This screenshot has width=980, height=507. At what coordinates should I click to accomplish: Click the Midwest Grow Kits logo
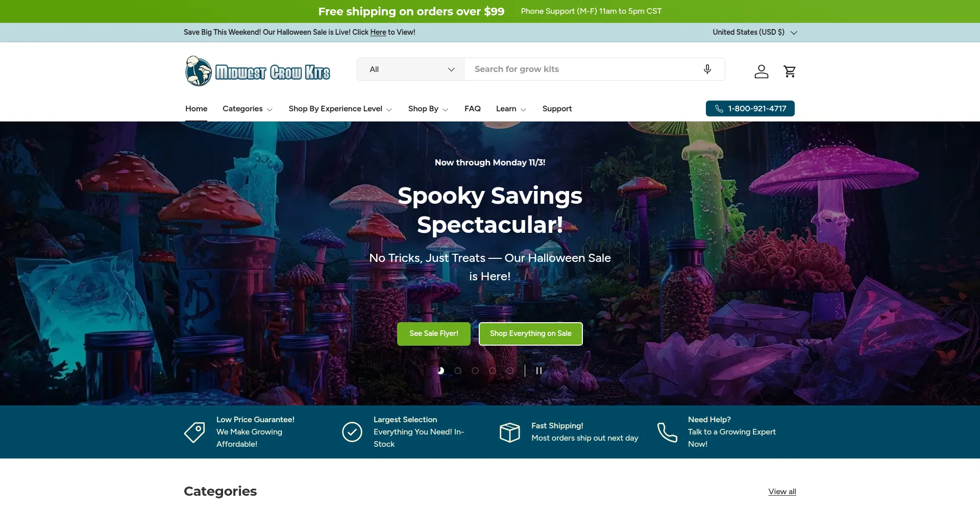click(258, 71)
